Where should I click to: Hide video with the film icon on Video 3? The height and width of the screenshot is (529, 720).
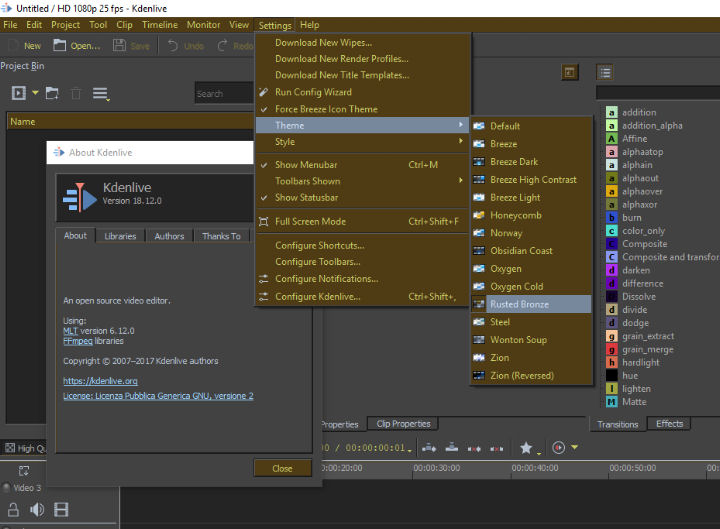pyautogui.click(x=61, y=509)
